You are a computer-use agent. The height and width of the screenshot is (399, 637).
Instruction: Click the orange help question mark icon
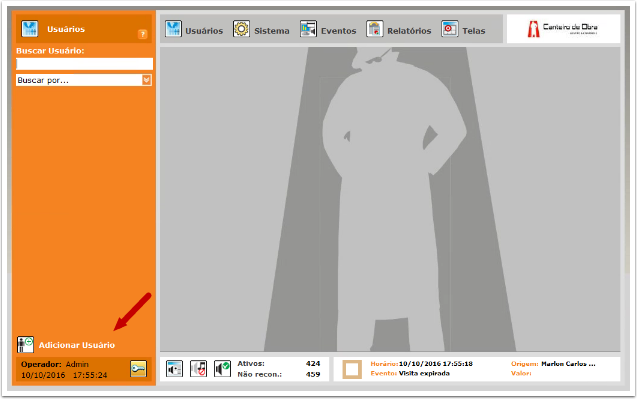click(x=142, y=34)
